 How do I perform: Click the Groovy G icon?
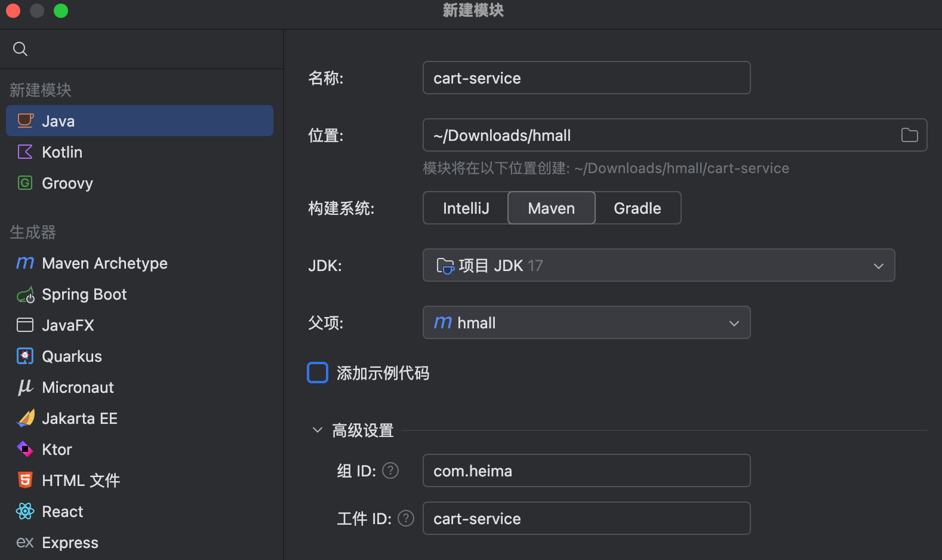click(25, 183)
